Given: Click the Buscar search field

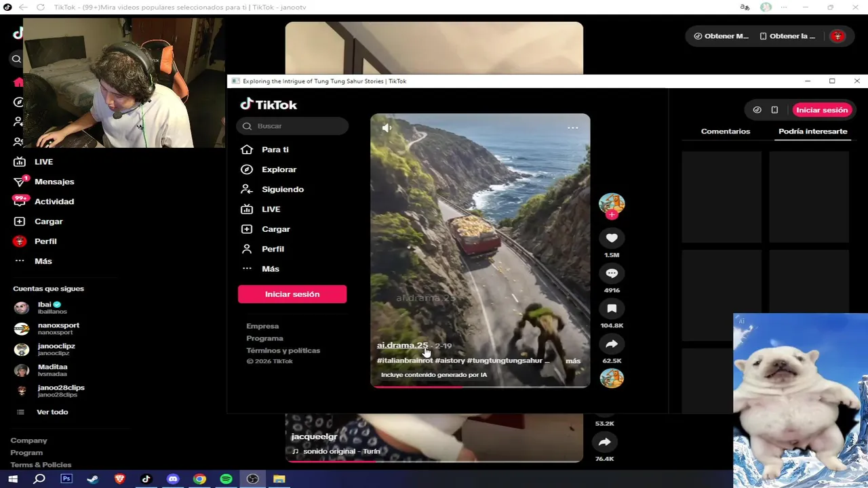Looking at the screenshot, I should click(x=292, y=126).
